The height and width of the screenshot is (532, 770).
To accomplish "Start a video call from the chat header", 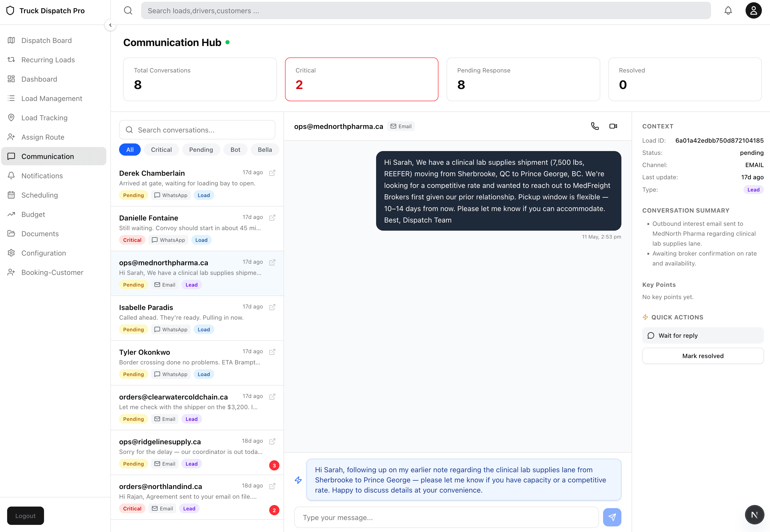I will point(613,126).
